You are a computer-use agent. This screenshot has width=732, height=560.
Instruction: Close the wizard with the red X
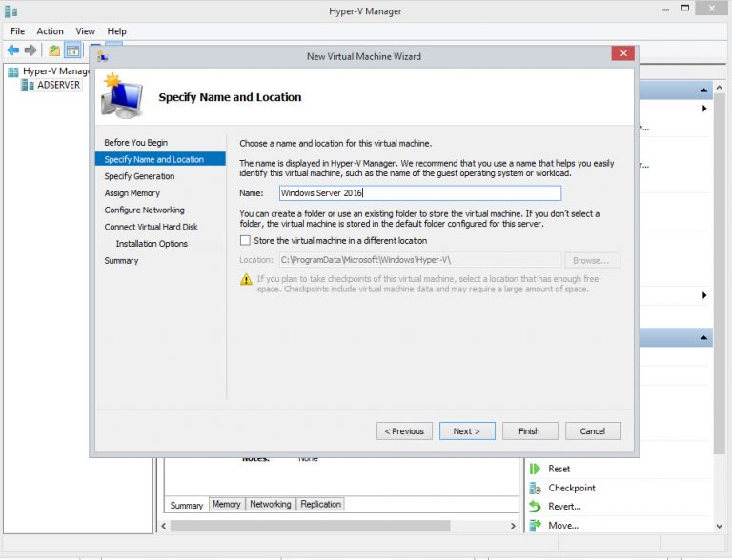pyautogui.click(x=622, y=53)
